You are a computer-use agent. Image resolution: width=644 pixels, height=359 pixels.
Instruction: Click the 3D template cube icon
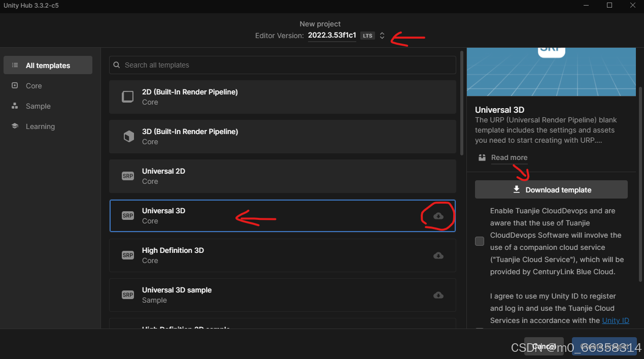(128, 136)
